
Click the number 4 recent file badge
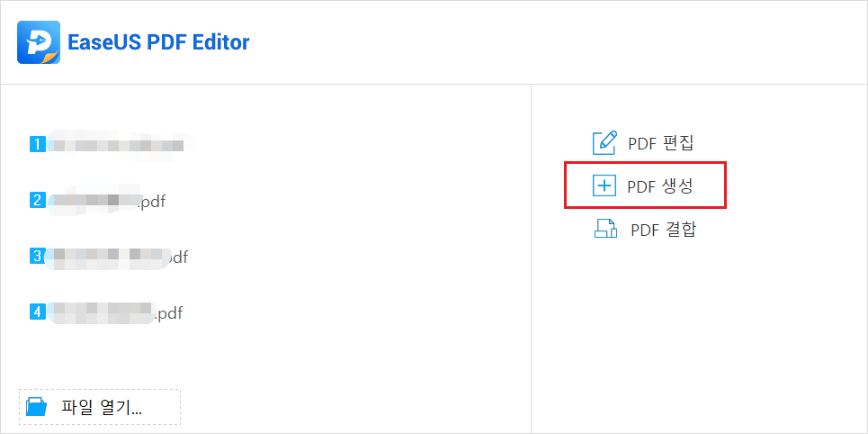[x=38, y=312]
